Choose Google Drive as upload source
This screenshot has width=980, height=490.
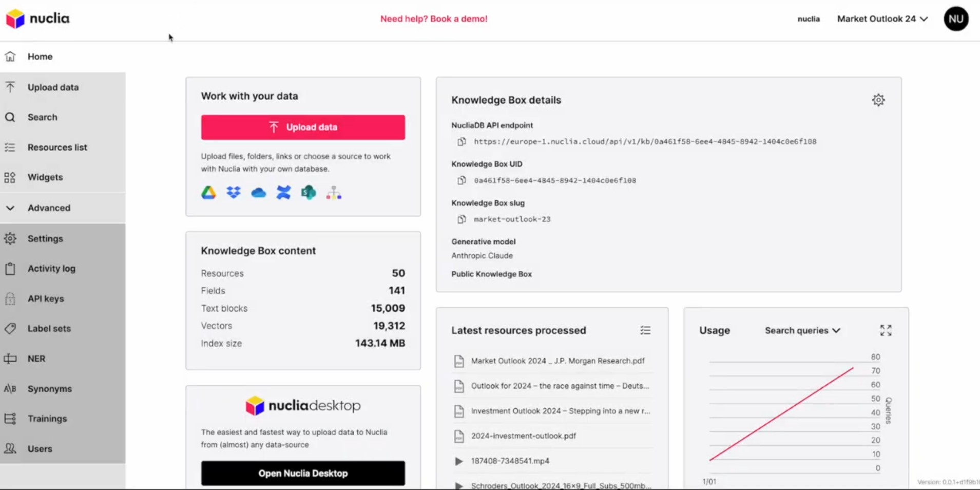tap(208, 193)
